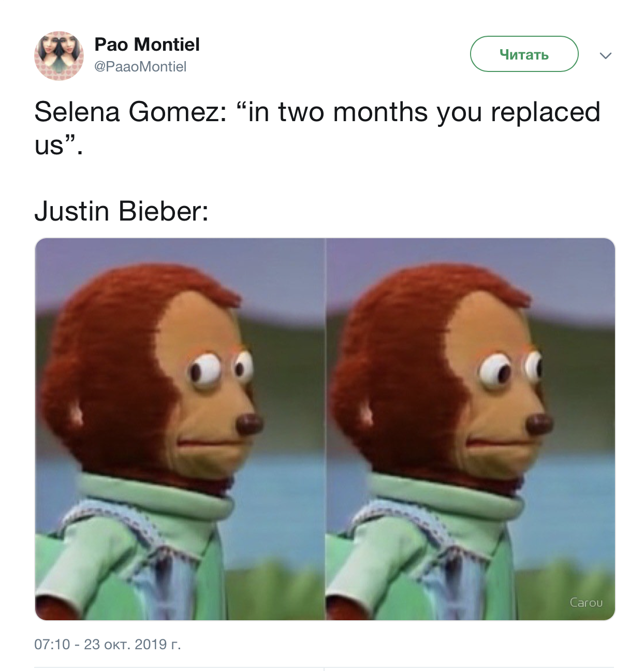View the right monkey puppet image
This screenshot has width=644, height=671.
click(471, 429)
